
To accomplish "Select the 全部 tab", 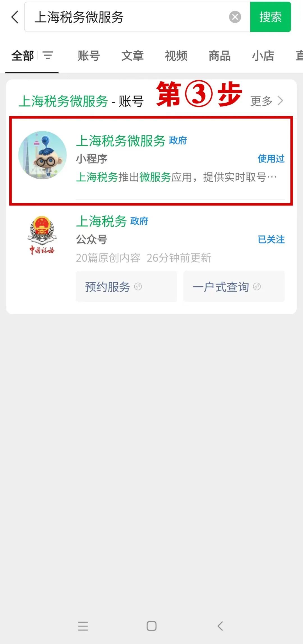I will pyautogui.click(x=23, y=56).
